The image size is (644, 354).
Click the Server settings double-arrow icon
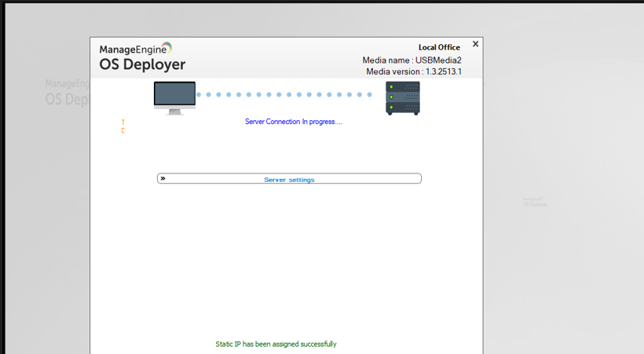[x=163, y=178]
